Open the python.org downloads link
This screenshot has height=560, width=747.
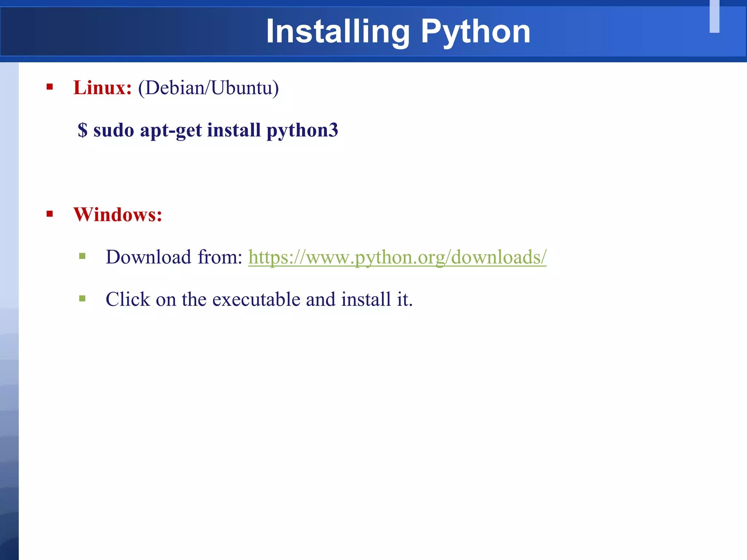click(x=397, y=257)
